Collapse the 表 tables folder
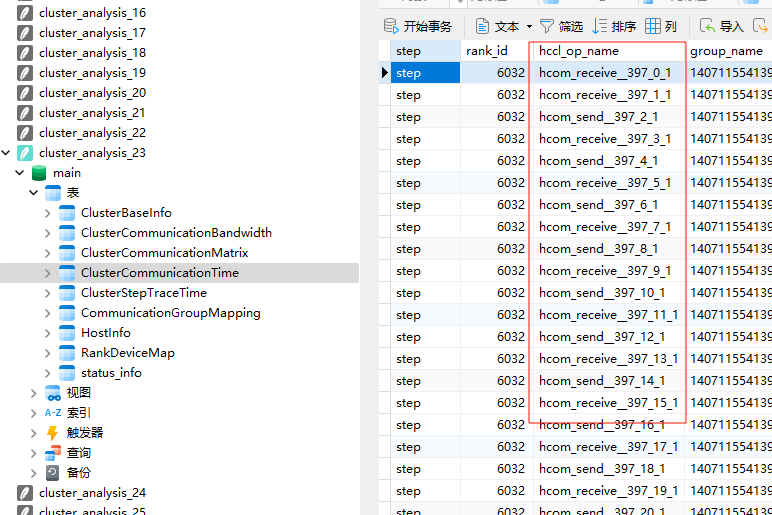 [x=33, y=193]
